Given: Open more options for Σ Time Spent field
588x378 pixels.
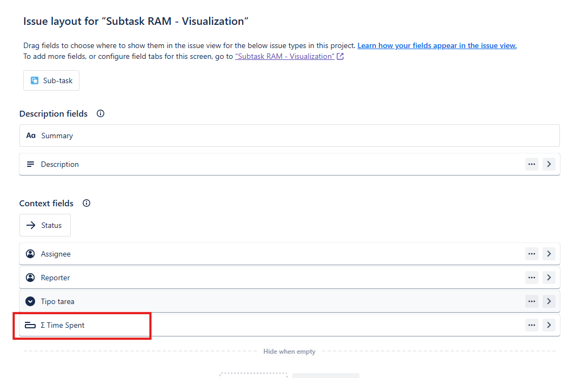Looking at the screenshot, I should [531, 325].
